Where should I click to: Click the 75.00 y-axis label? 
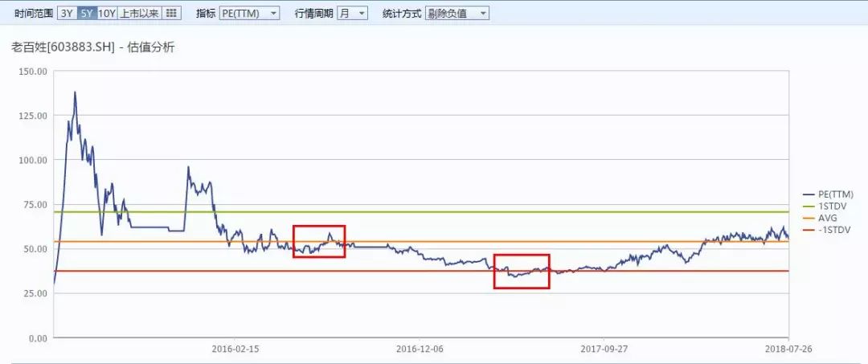click(x=35, y=204)
